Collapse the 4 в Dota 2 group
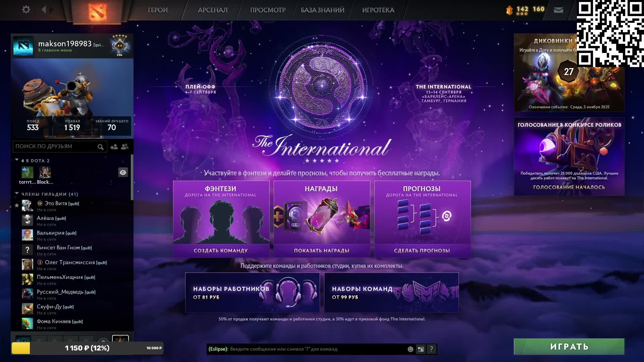644x362 pixels. tap(17, 160)
